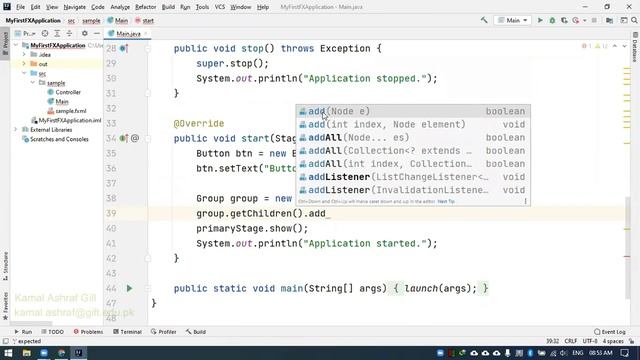Click sample breadcrumb in navigation bar
The width and height of the screenshot is (640, 360).
(x=91, y=20)
